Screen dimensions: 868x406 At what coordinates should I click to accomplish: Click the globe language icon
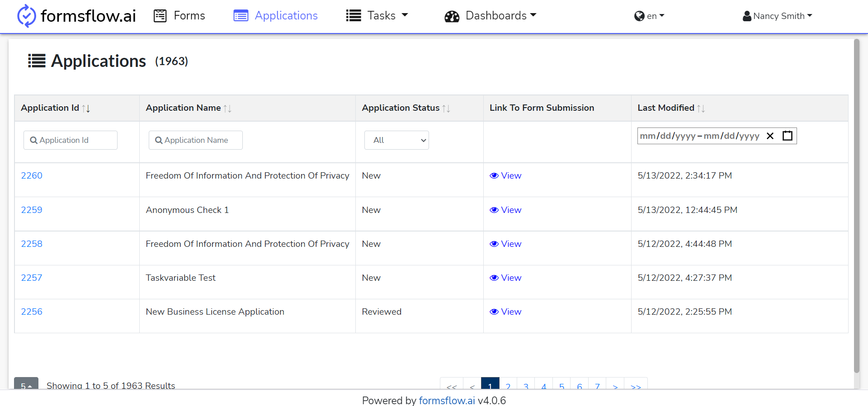coord(639,16)
